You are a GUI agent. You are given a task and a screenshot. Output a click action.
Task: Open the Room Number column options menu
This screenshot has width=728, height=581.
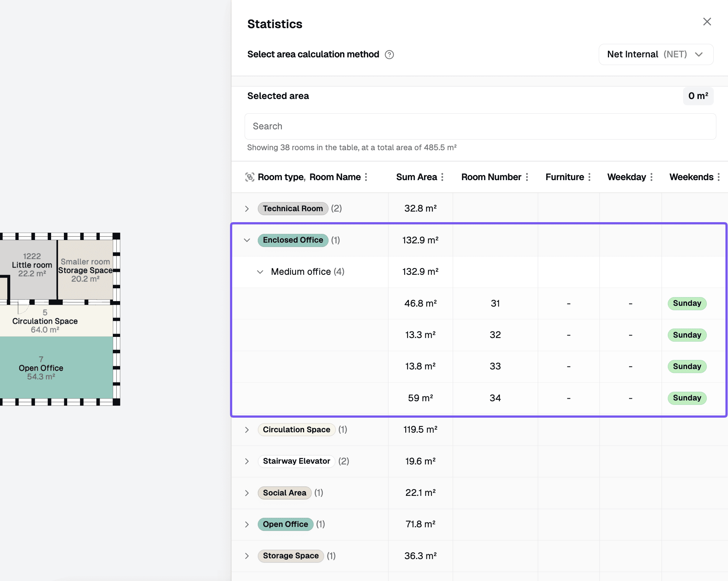tap(527, 177)
